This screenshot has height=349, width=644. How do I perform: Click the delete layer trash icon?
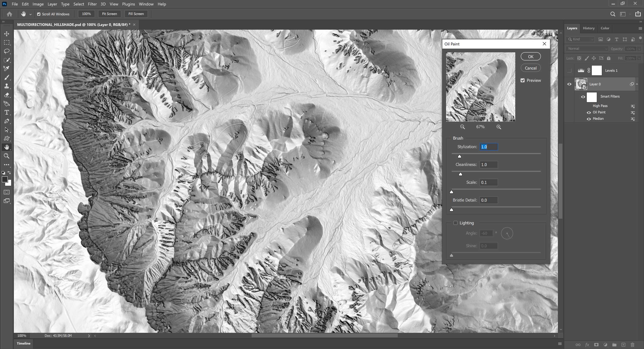point(632,345)
